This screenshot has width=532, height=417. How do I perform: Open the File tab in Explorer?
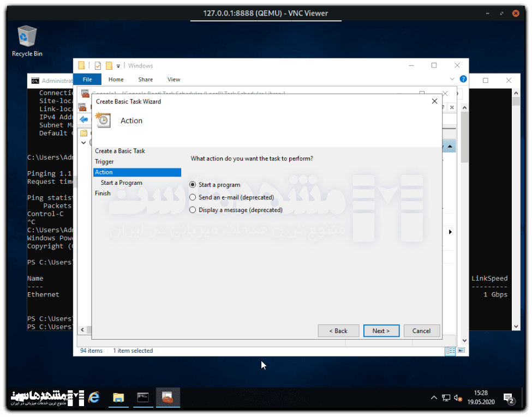tap(87, 80)
